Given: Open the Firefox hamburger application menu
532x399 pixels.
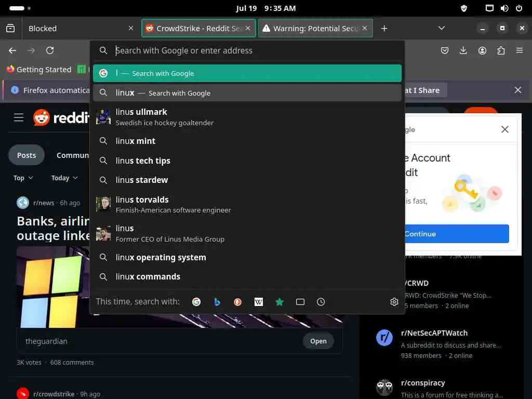Looking at the screenshot, I should (x=520, y=50).
